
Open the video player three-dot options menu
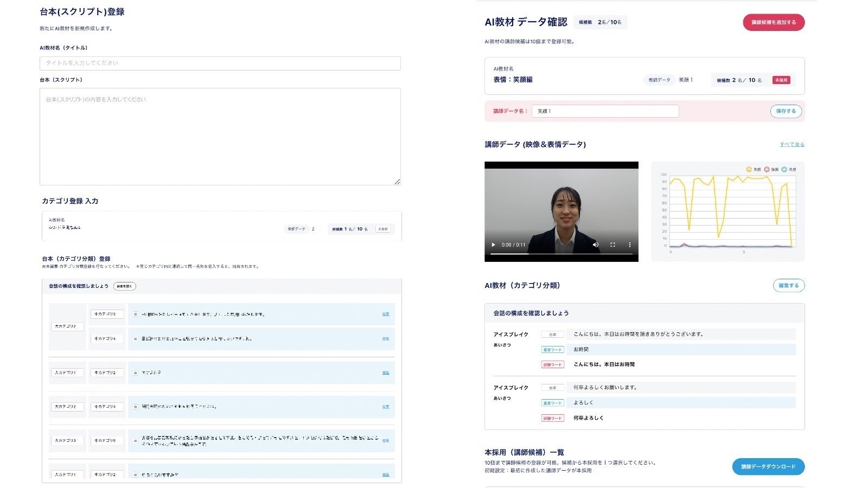(x=629, y=245)
